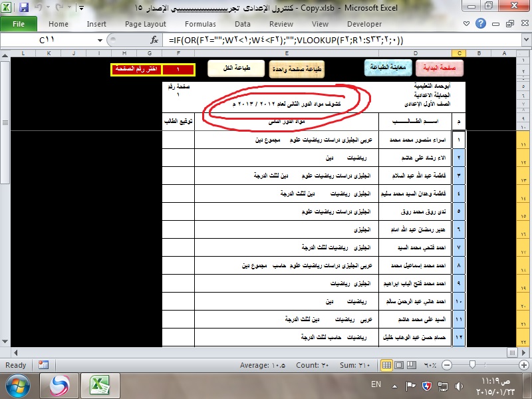Click inside the formula bar text

(x=332, y=40)
